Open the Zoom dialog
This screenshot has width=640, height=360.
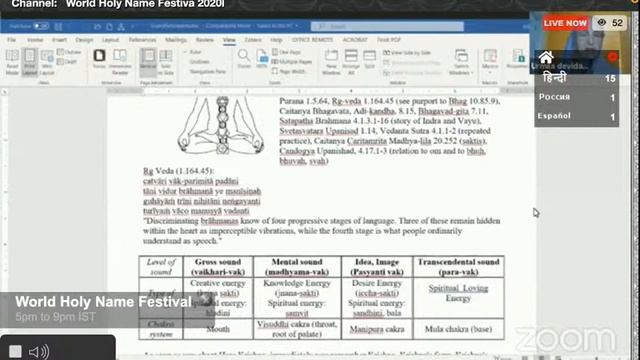(244, 59)
